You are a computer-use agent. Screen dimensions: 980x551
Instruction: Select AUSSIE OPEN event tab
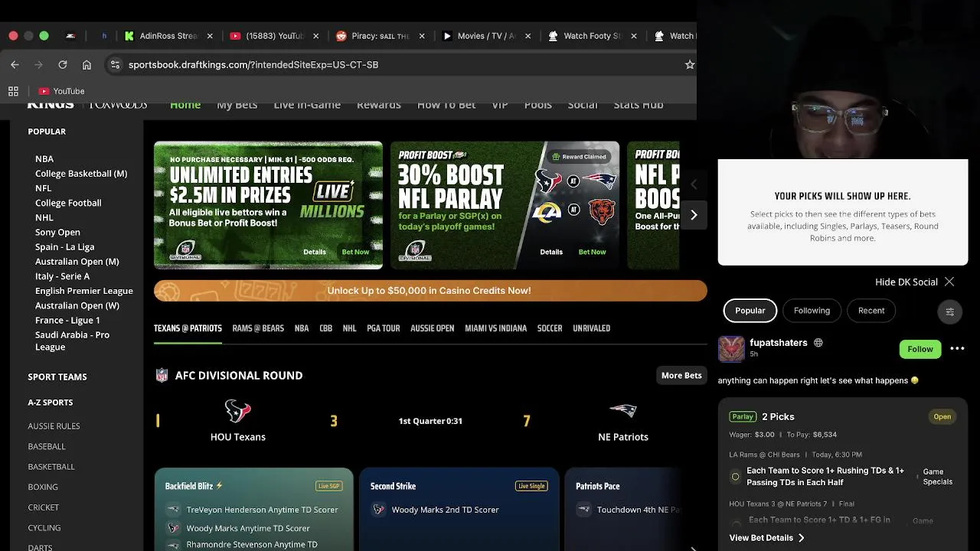click(433, 328)
